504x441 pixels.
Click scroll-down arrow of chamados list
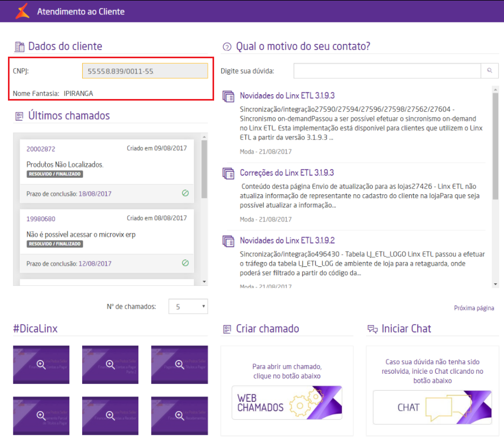coord(205,282)
